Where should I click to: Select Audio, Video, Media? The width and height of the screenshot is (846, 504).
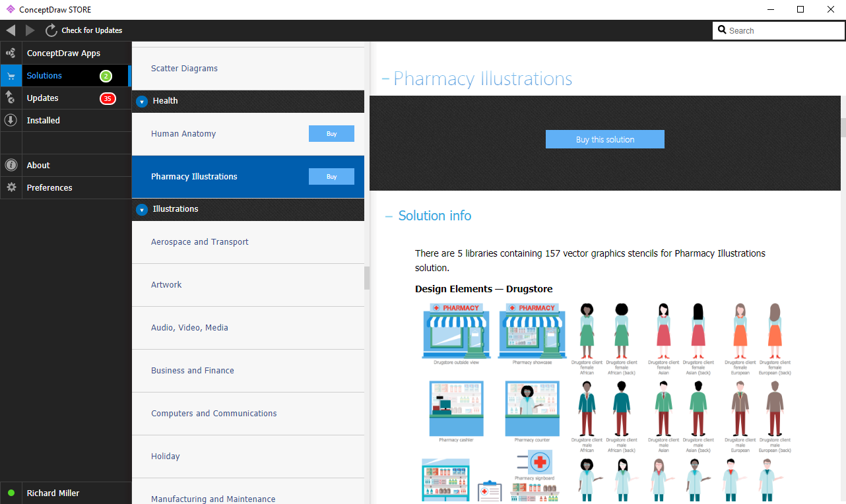248,328
